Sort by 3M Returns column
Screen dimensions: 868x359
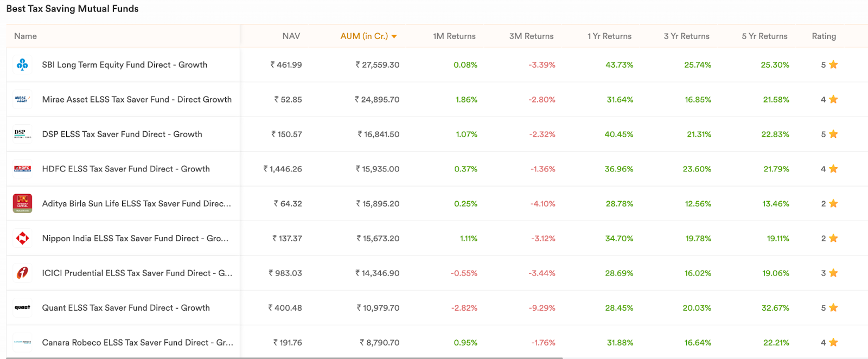pyautogui.click(x=531, y=36)
